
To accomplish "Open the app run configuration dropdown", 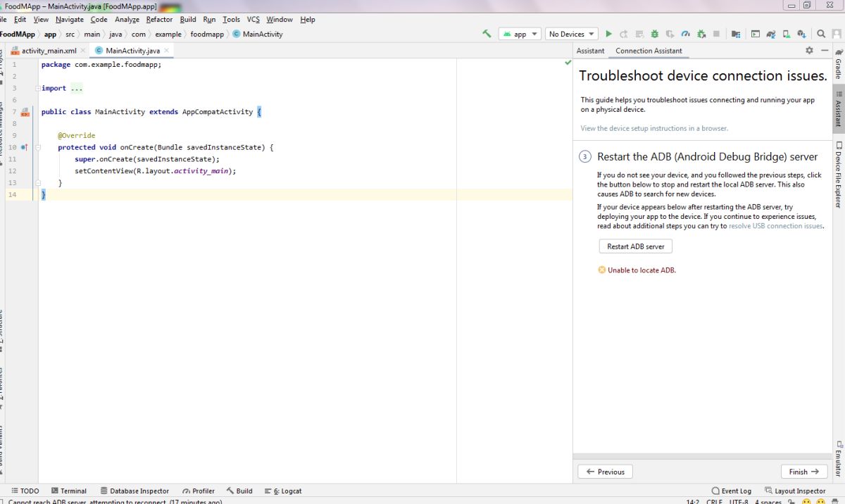I will pos(520,34).
